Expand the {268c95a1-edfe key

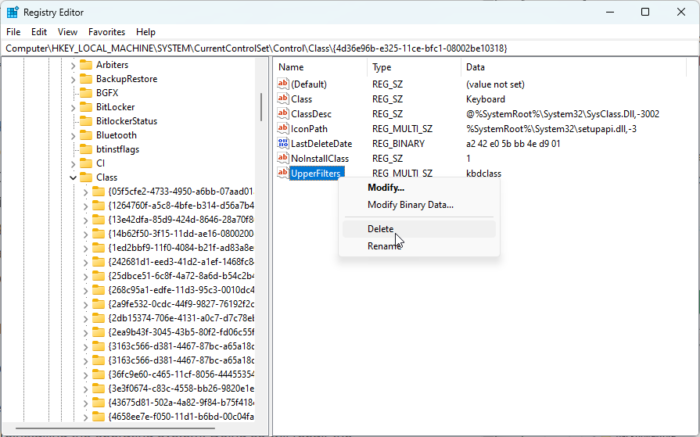[x=86, y=290]
